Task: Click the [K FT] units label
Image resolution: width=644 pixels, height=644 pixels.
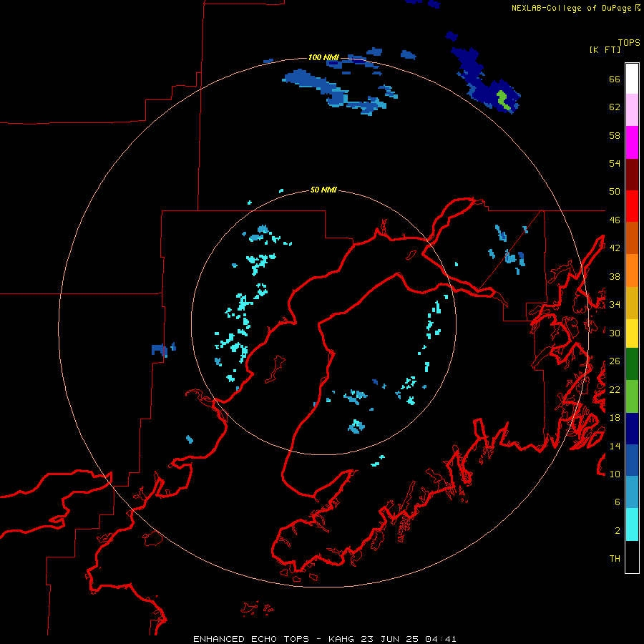Action: click(x=605, y=49)
